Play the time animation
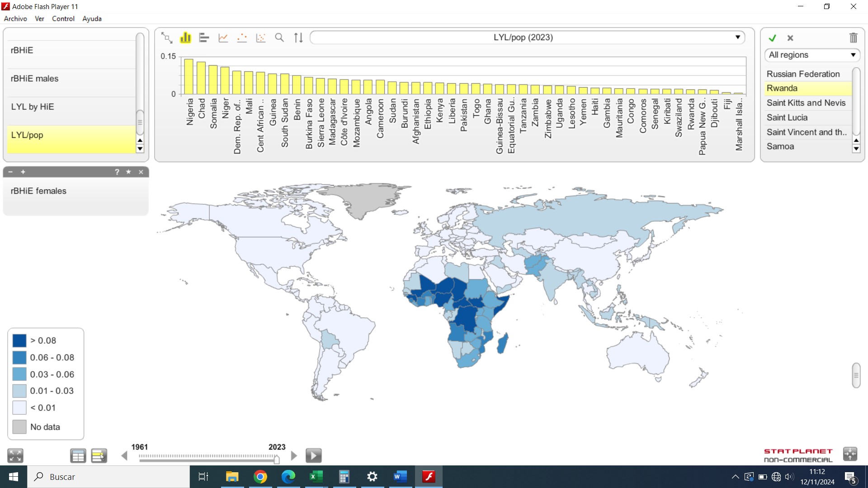The height and width of the screenshot is (488, 868). [314, 455]
